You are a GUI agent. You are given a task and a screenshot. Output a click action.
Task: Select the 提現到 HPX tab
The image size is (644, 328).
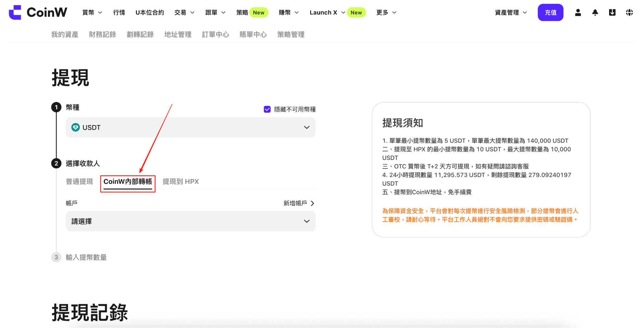(181, 182)
